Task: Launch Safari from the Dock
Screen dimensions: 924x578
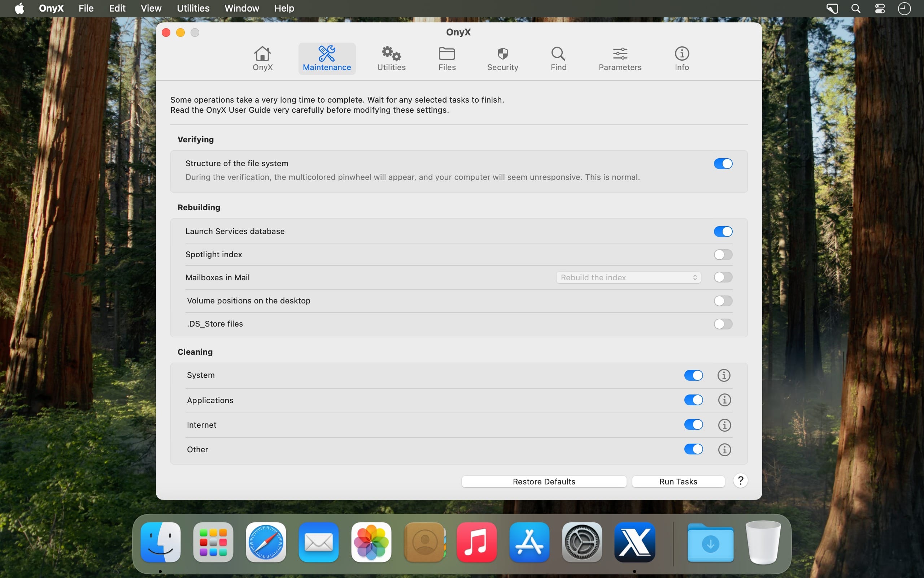Action: coord(266,542)
